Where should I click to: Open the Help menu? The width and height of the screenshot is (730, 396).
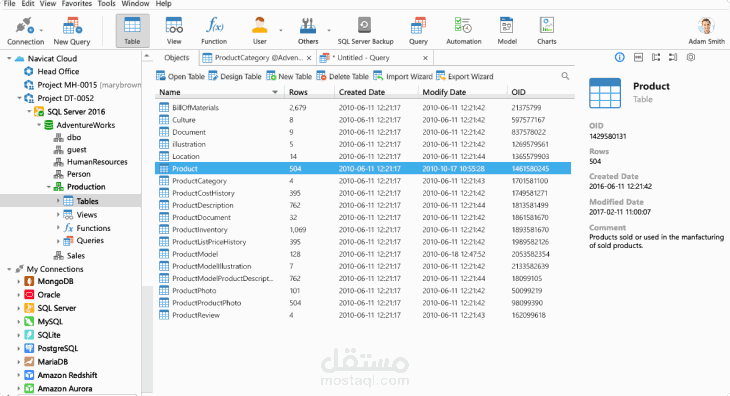pos(163,4)
